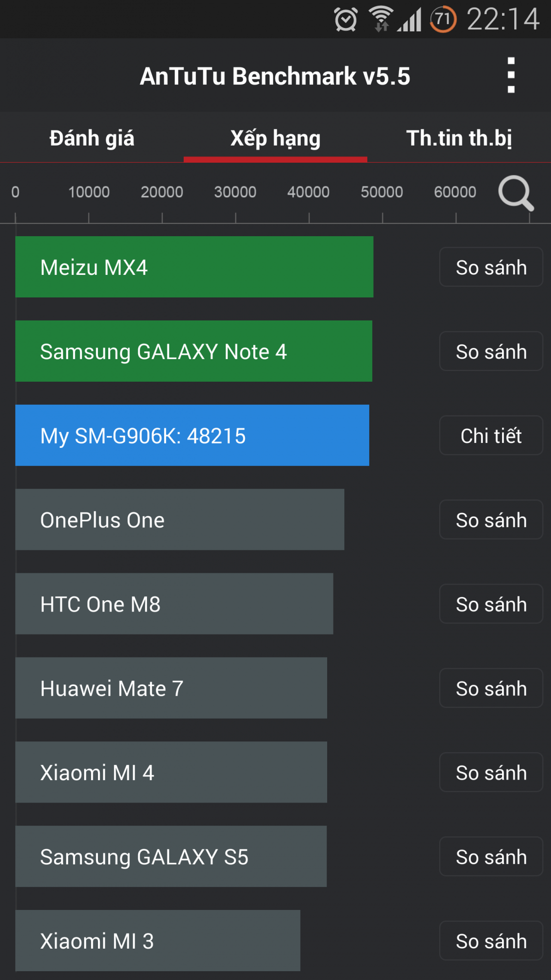The image size is (551, 980).
Task: Tap the cell signal strength icon
Action: (x=410, y=20)
